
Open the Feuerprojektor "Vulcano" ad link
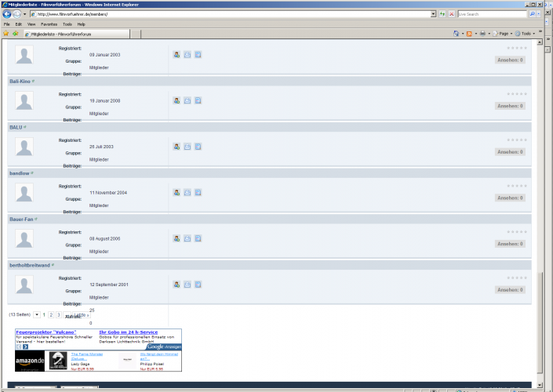(x=44, y=332)
